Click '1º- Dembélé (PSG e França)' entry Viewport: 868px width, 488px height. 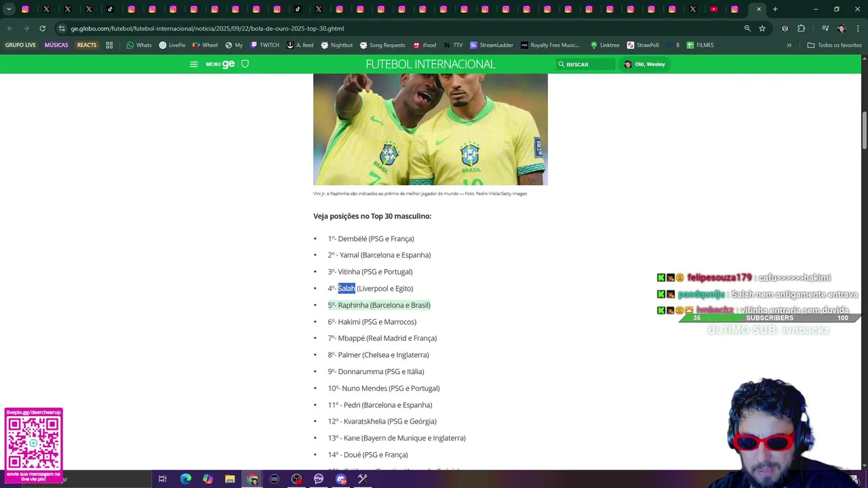pos(371,239)
